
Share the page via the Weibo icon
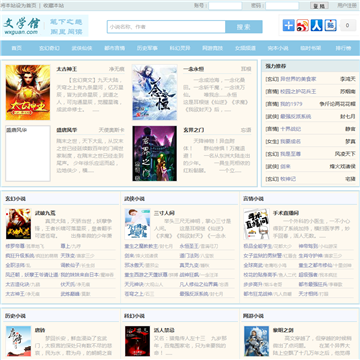[303, 25]
